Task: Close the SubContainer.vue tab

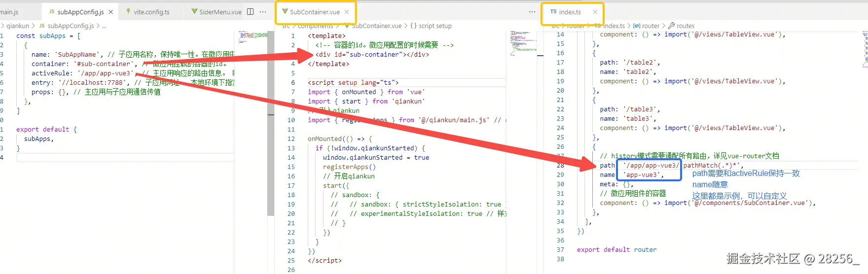Action: [x=347, y=12]
